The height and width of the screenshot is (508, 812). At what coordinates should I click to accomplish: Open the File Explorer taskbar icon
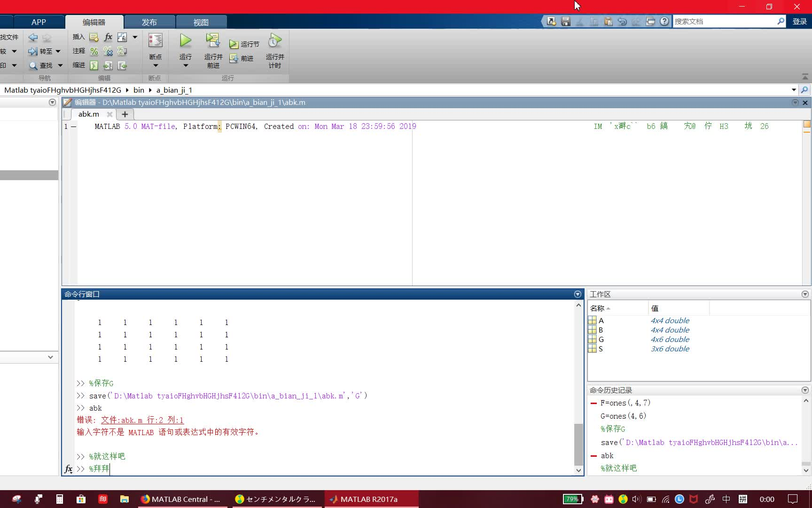pyautogui.click(x=125, y=499)
